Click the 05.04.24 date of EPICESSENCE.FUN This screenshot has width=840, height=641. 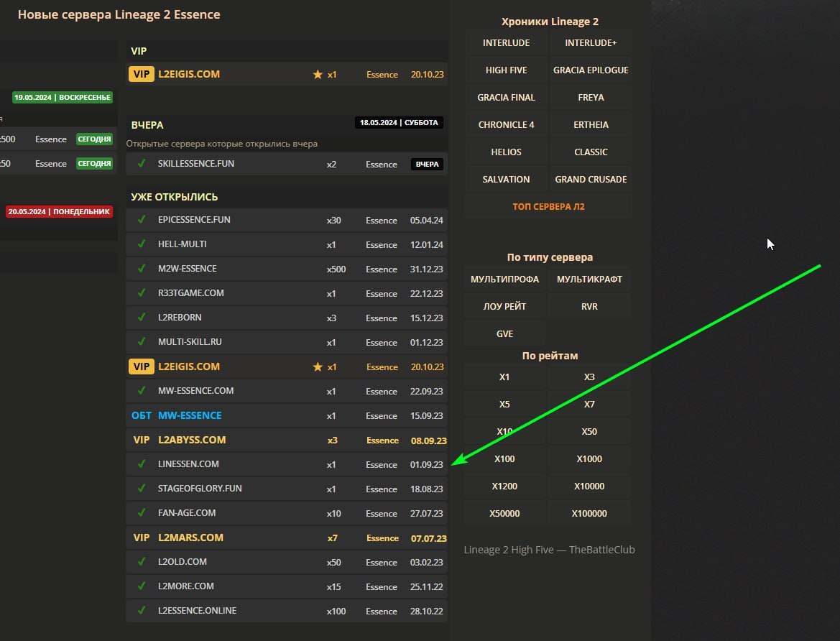pyautogui.click(x=426, y=221)
